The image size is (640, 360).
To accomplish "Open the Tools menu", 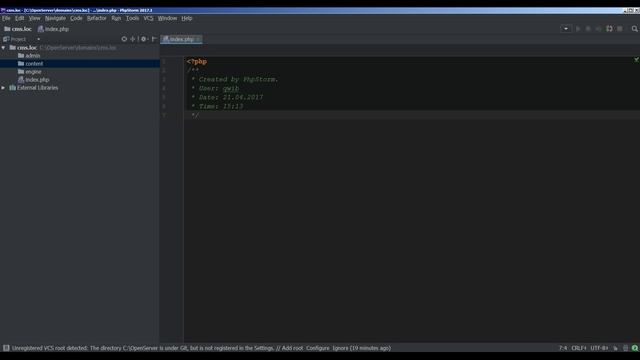I will click(132, 18).
